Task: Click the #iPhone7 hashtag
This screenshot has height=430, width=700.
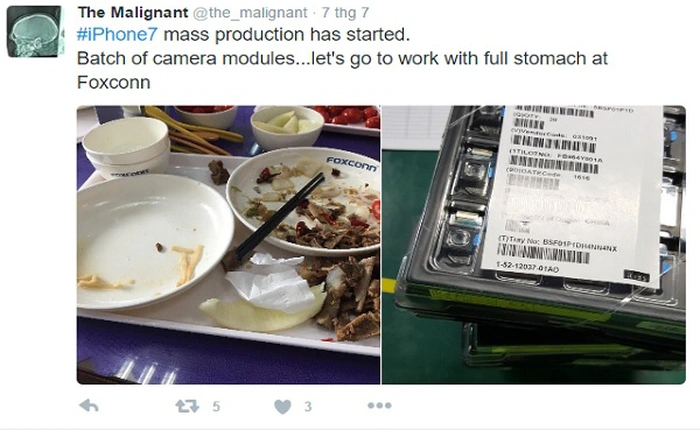Action: coord(117,34)
